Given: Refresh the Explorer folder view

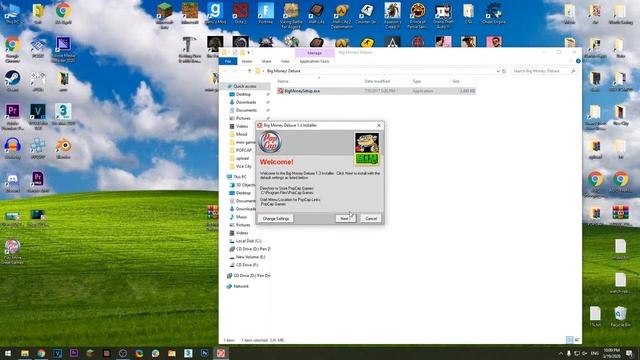Looking at the screenshot, I should click(x=504, y=71).
